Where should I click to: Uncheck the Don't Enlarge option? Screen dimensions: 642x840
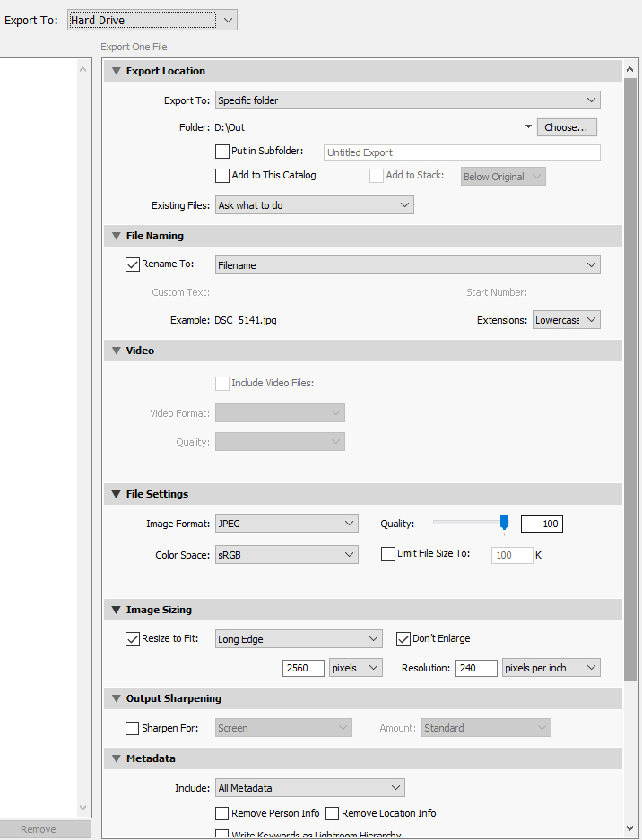pyautogui.click(x=403, y=639)
